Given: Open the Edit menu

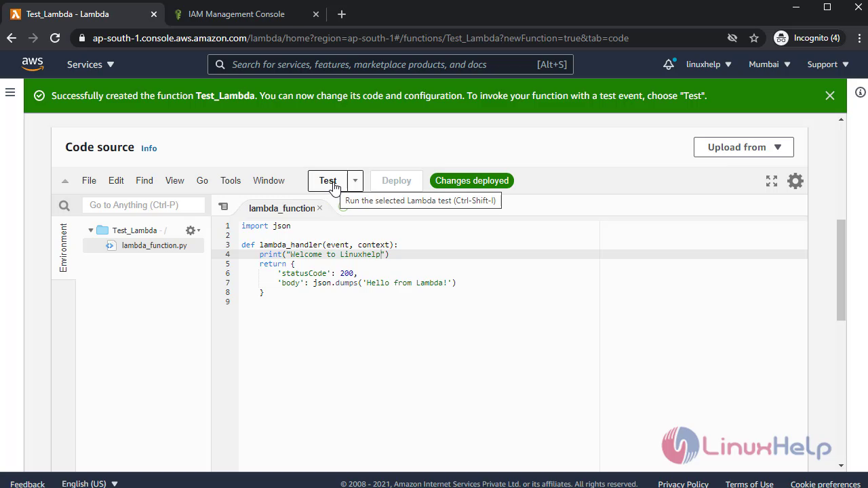Looking at the screenshot, I should pos(116,181).
